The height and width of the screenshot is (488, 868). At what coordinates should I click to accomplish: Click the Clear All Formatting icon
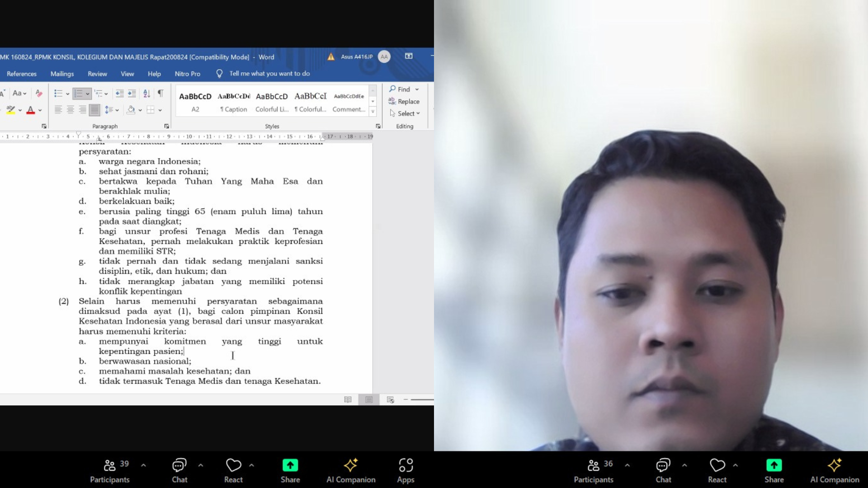coord(39,94)
